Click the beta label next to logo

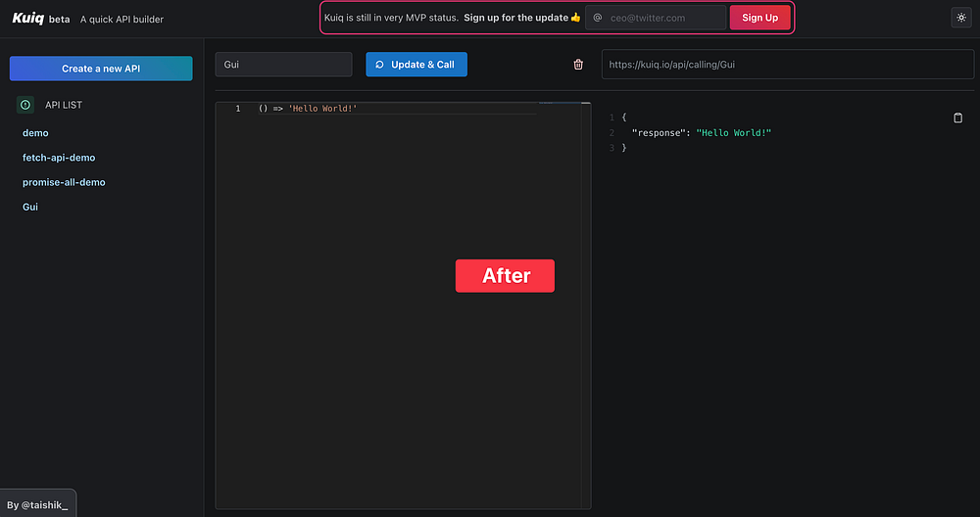click(60, 20)
